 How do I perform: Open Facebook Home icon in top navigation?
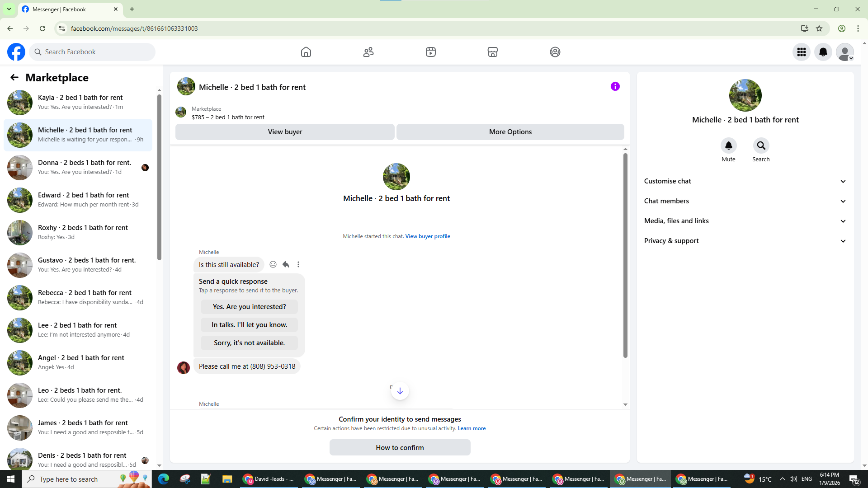point(306,52)
